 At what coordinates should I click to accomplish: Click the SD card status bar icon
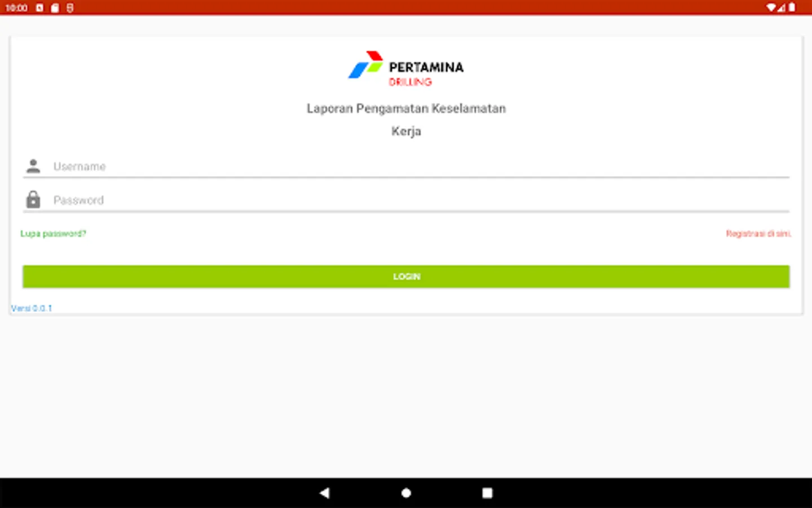[55, 8]
